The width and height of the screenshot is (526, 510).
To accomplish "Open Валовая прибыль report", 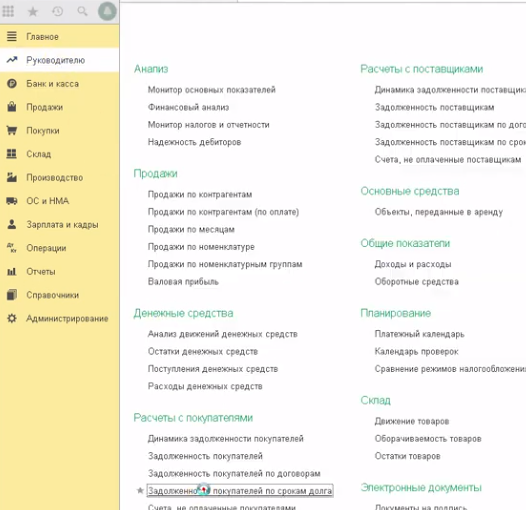I will click(x=183, y=282).
